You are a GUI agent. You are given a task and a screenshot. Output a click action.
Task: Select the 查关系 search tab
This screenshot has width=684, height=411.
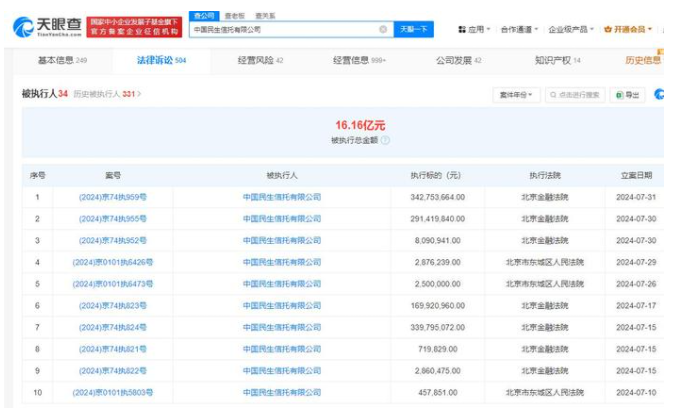click(265, 16)
